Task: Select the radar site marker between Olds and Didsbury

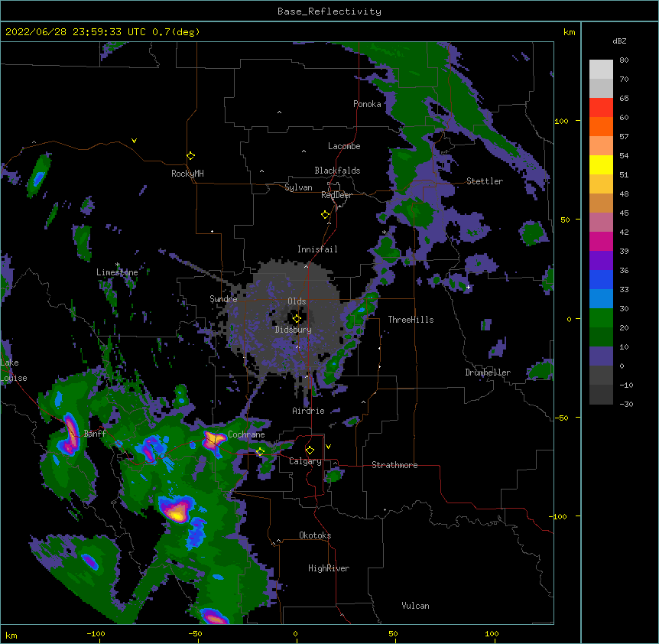Action: 297,318
